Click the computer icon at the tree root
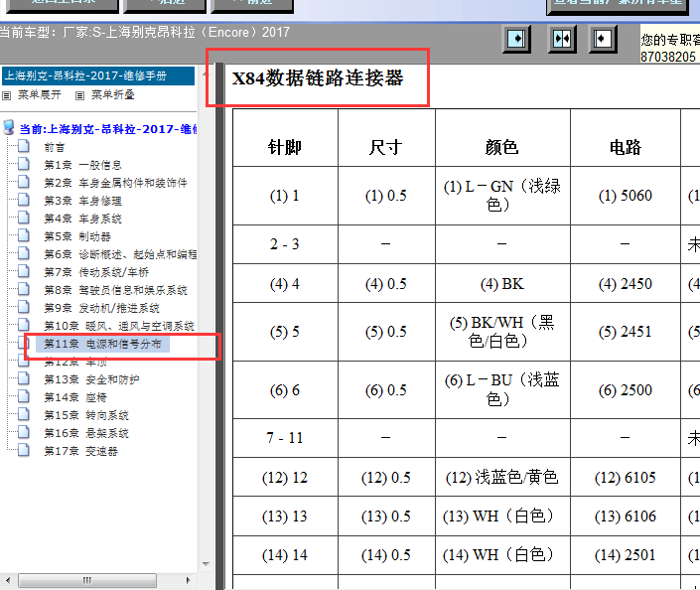Screen dimensions: 700x590 point(8,127)
